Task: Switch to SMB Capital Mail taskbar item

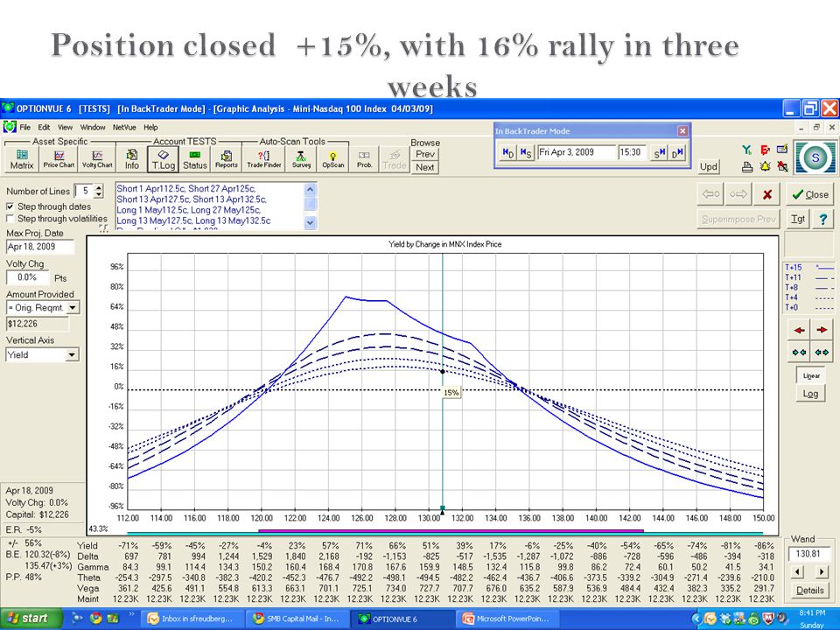Action: pyautogui.click(x=297, y=619)
